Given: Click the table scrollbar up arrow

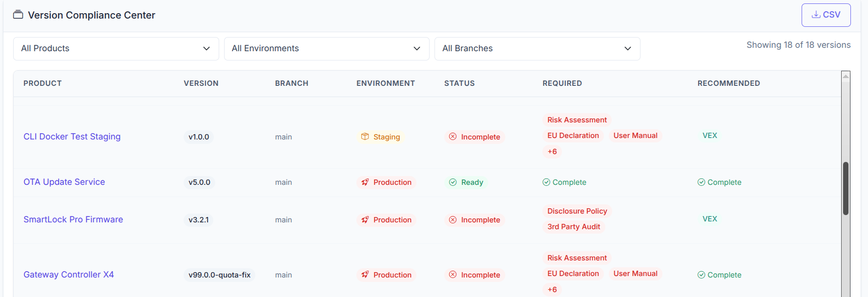Looking at the screenshot, I should (846, 76).
